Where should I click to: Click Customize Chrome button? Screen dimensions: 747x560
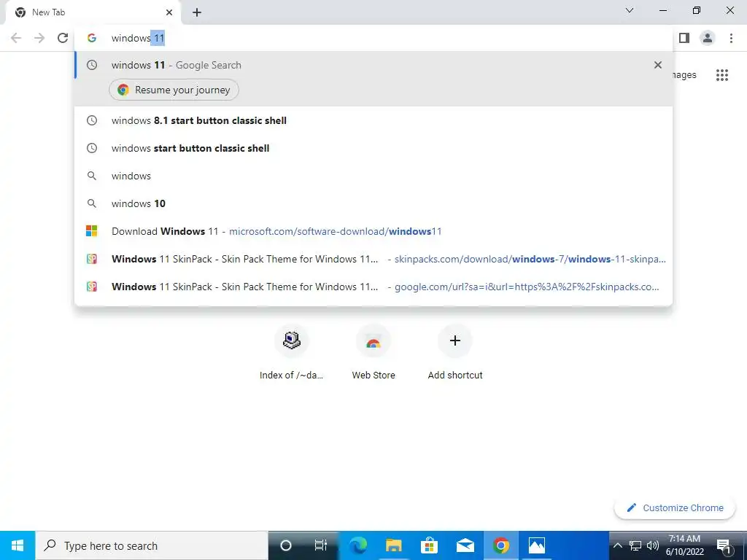point(675,508)
